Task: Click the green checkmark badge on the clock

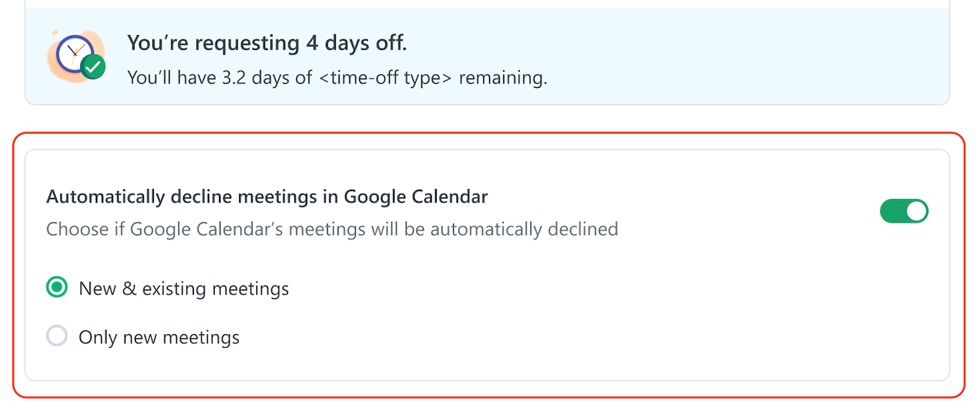Action: pyautogui.click(x=93, y=67)
